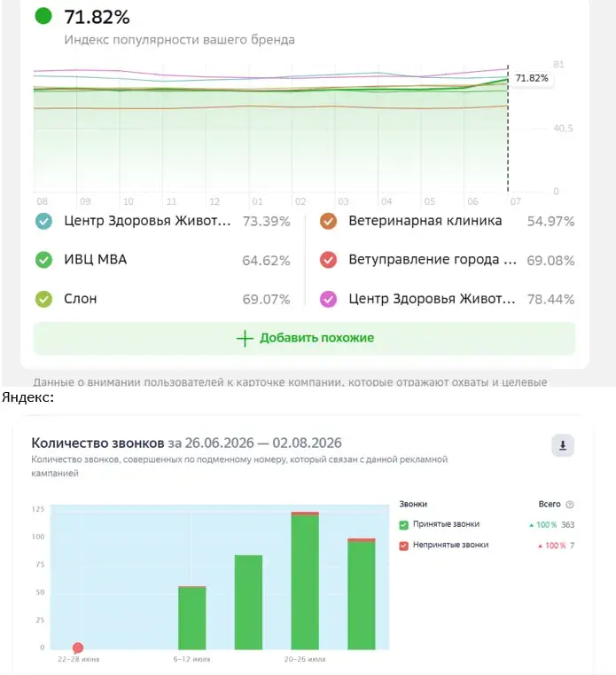Viewport: 616px width, 675px height.
Task: Click the 69.08% value for Ветуправление города
Action: tap(551, 261)
